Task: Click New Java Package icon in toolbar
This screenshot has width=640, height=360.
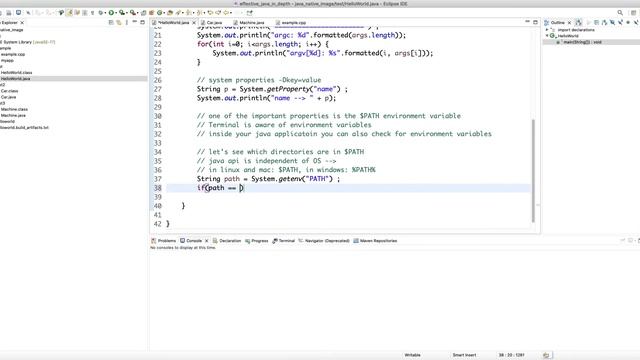Action: (151, 13)
